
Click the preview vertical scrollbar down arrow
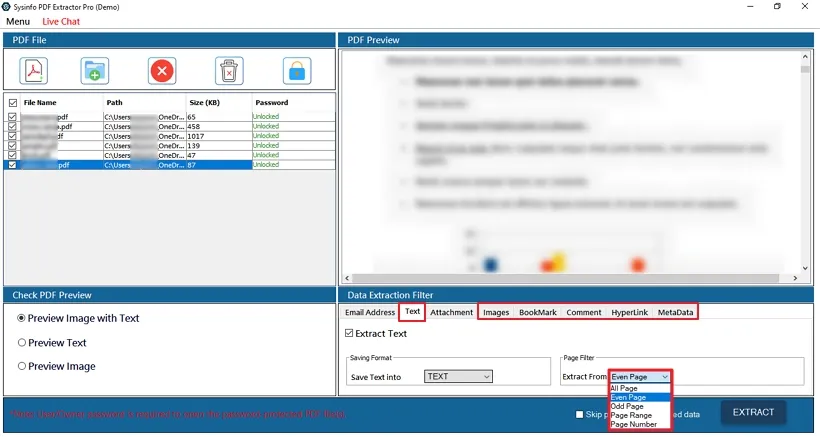pyautogui.click(x=805, y=268)
